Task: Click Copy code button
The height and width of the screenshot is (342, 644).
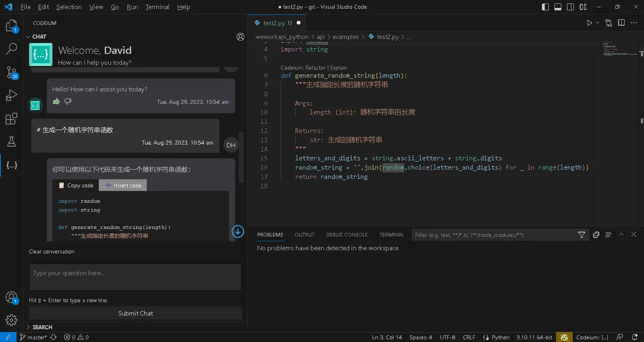Action: coord(76,185)
